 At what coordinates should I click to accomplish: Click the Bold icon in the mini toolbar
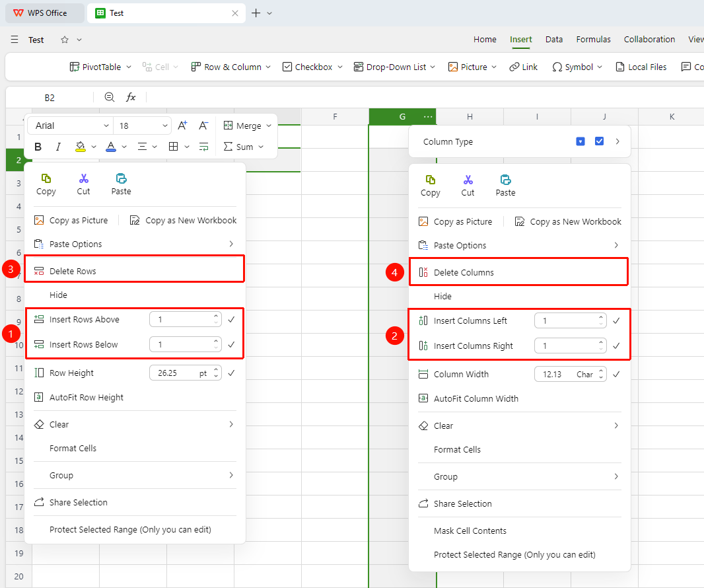coord(38,147)
